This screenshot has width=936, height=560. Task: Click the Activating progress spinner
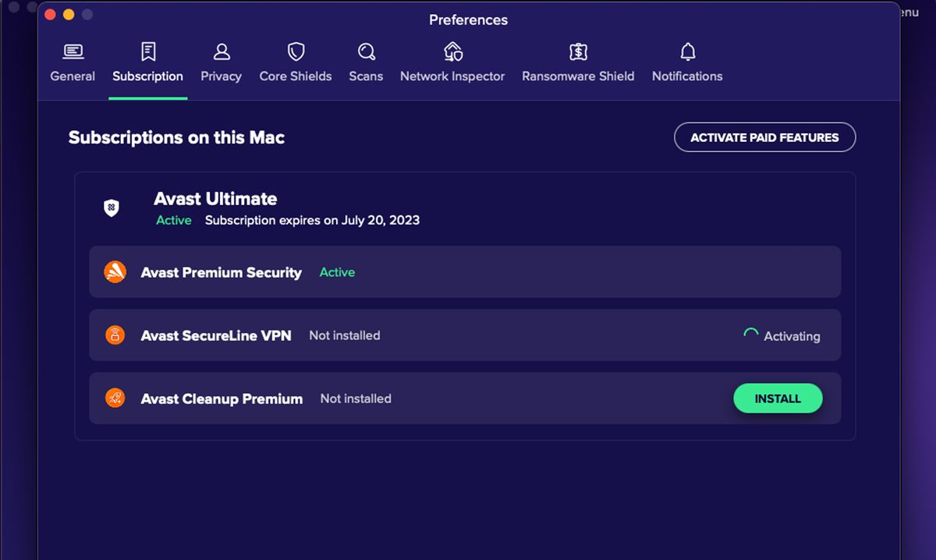[750, 332]
